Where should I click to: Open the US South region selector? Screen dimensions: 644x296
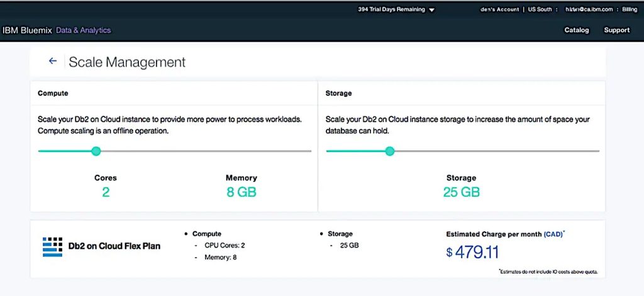tap(540, 9)
